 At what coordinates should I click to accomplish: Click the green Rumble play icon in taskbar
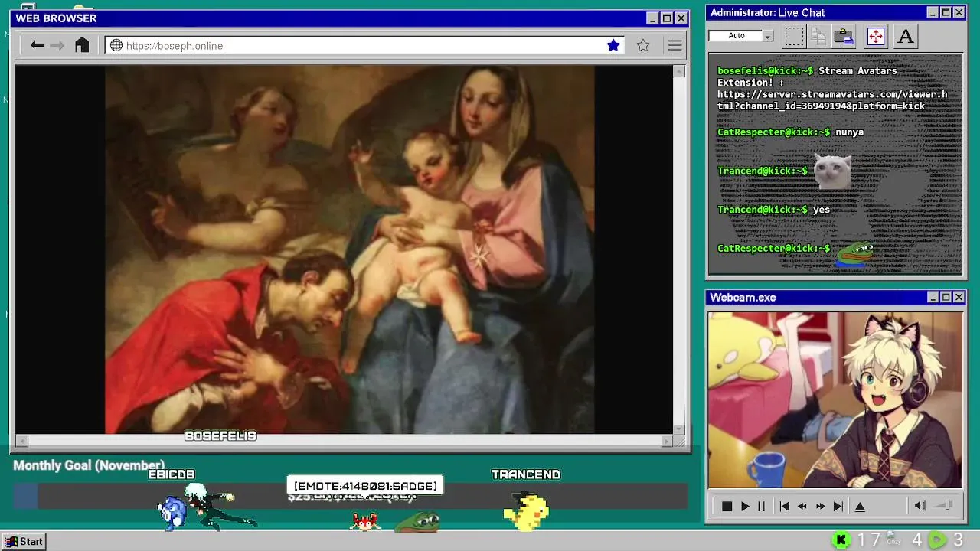937,540
